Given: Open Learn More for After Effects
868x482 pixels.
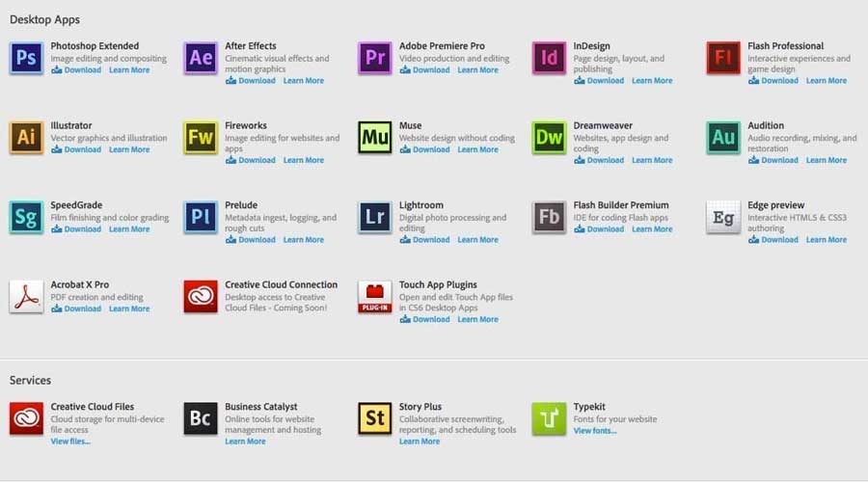Looking at the screenshot, I should (x=304, y=81).
